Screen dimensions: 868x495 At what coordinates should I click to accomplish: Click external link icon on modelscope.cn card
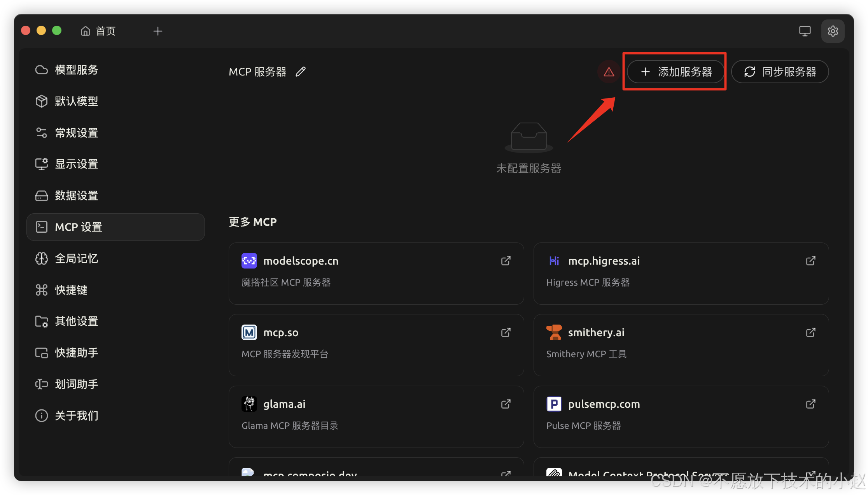pyautogui.click(x=506, y=261)
